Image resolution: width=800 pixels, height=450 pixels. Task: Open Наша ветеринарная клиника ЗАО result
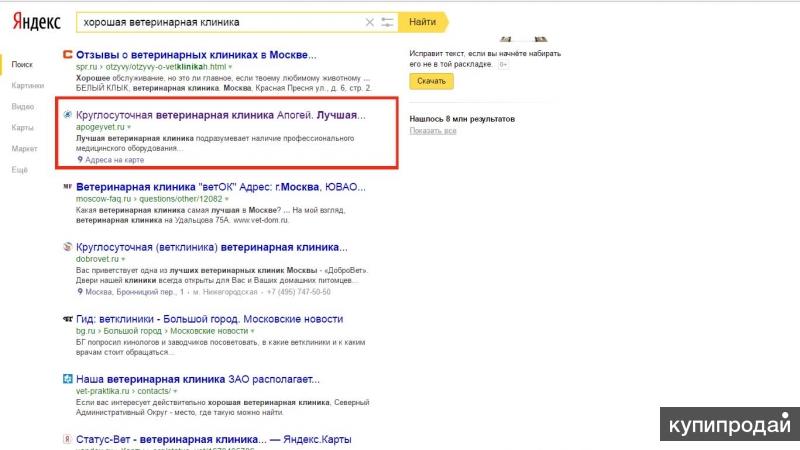(197, 379)
